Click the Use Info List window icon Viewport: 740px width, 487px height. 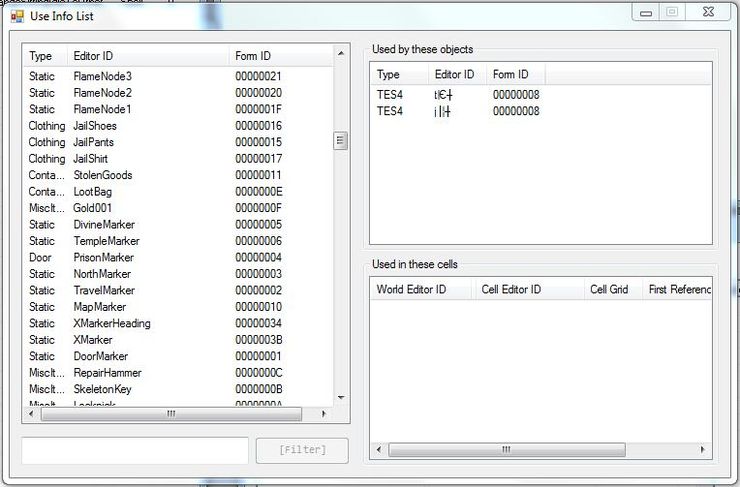[x=17, y=15]
